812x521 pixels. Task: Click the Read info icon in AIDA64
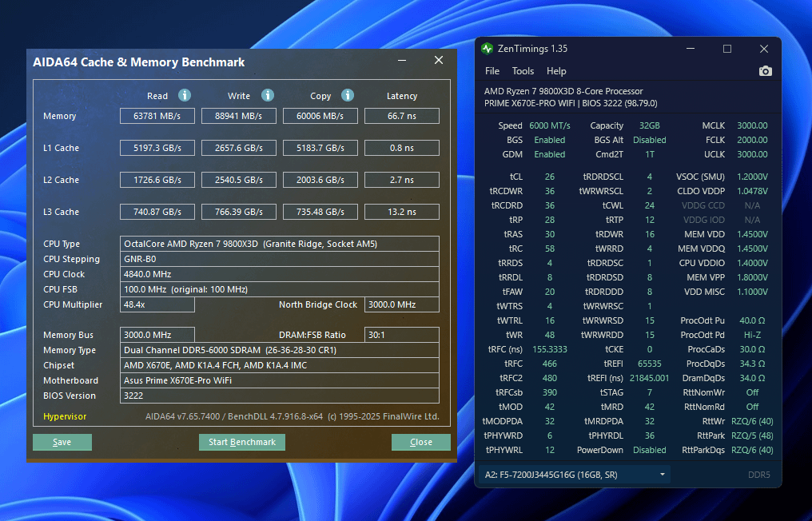pos(185,95)
